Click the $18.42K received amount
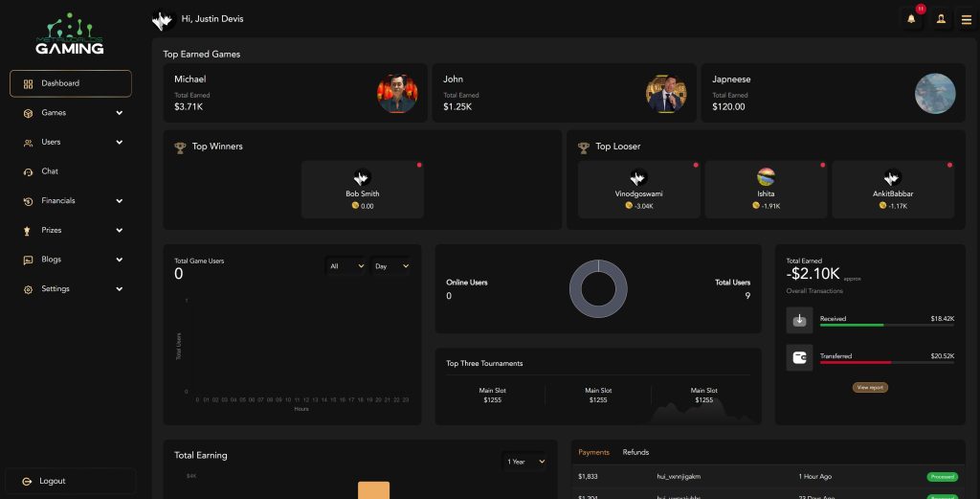Viewport: 980px width, 499px height. click(942, 319)
